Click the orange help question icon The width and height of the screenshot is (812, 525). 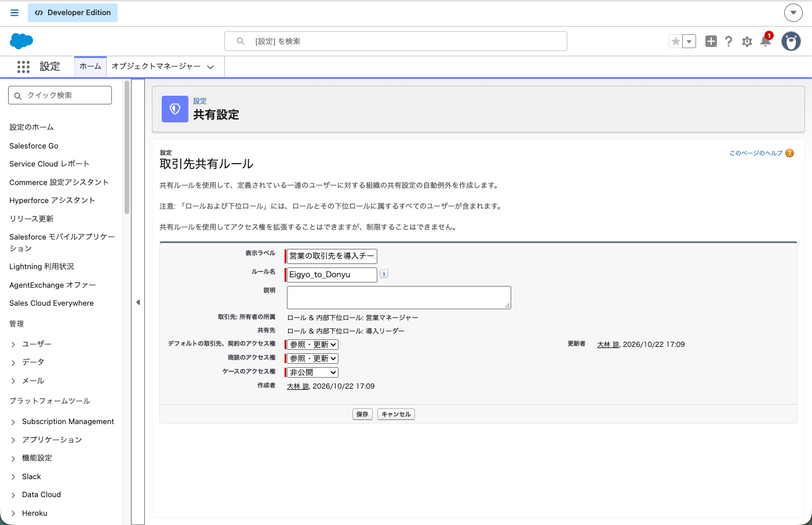[x=789, y=153]
